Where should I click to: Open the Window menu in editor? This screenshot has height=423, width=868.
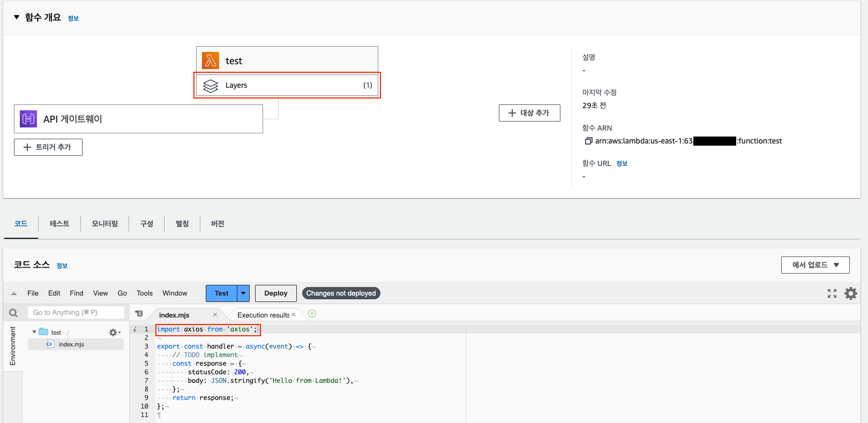(175, 293)
